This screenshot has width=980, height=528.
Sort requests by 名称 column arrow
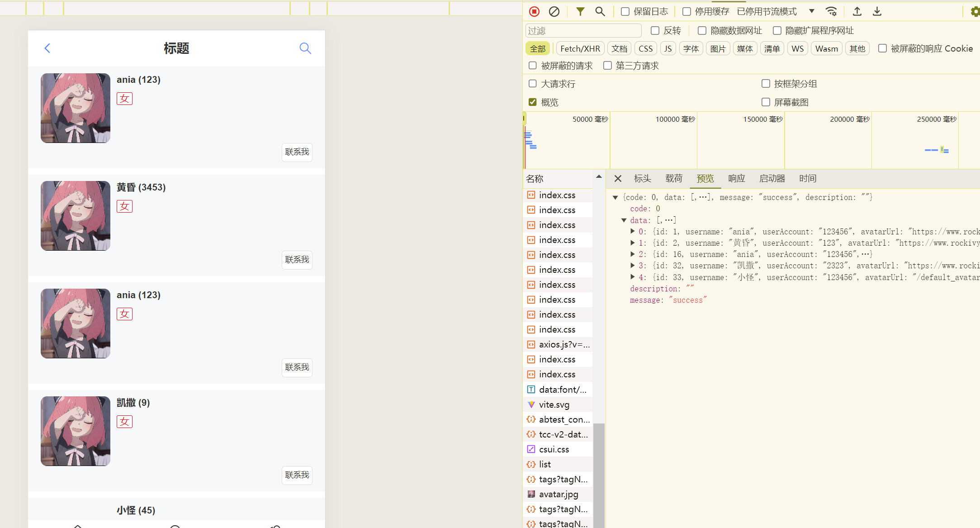coord(599,177)
